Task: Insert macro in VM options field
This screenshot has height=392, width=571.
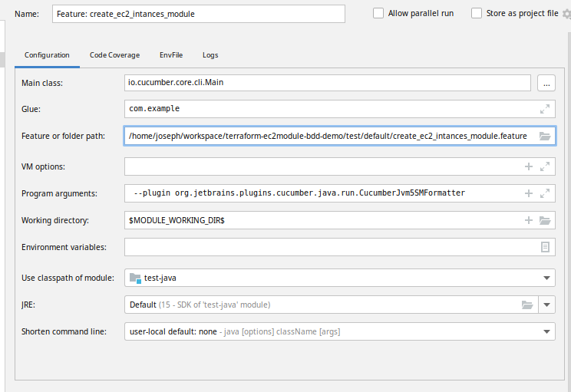Action: point(528,166)
